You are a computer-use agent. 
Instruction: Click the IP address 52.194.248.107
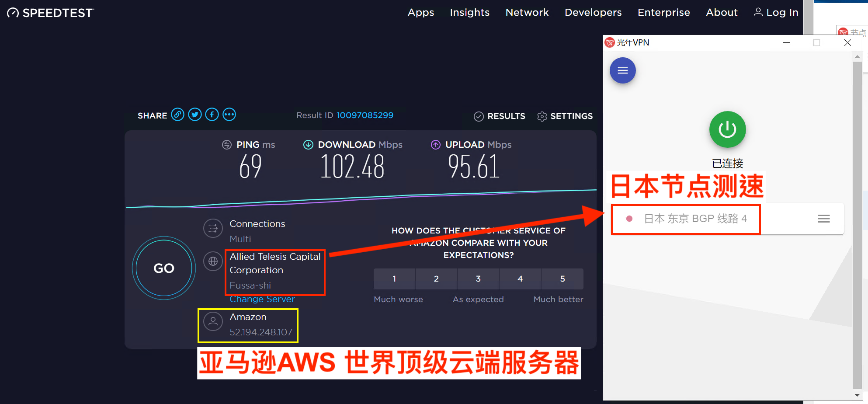pos(261,332)
